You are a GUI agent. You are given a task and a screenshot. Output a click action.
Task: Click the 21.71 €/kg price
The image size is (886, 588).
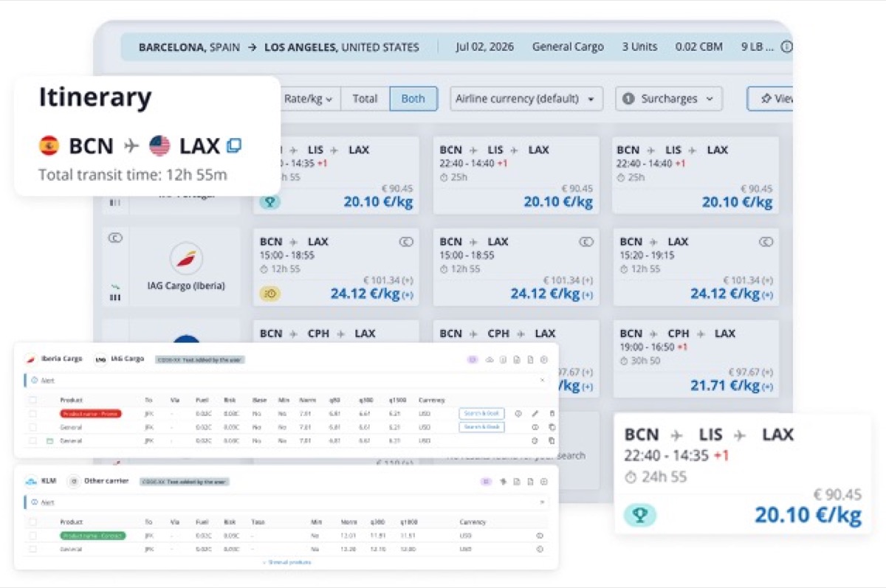(732, 385)
